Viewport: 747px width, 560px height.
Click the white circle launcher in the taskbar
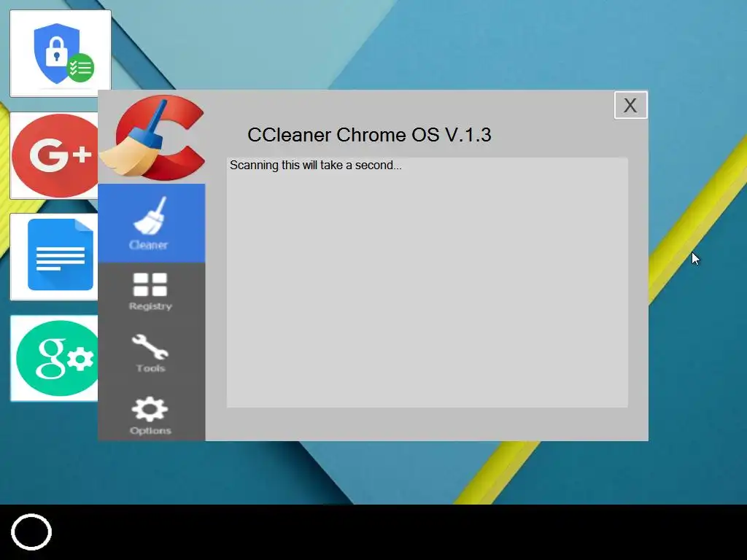click(x=31, y=532)
